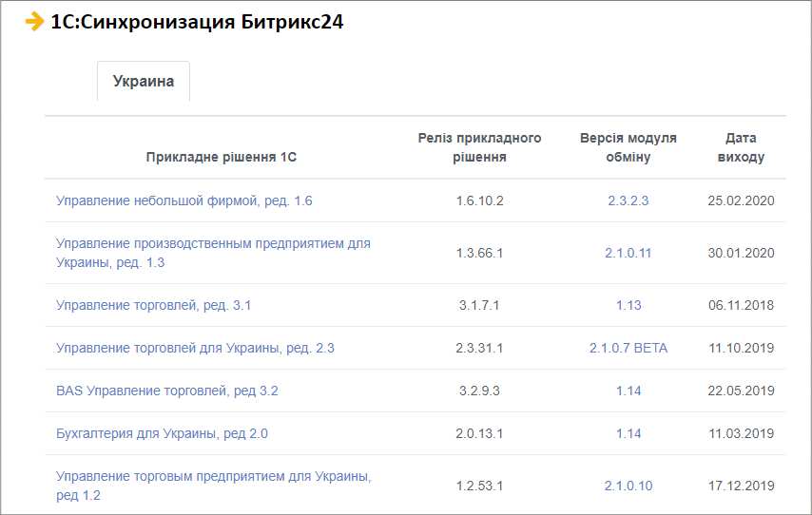The image size is (812, 515).
Task: Click module version 2.1.0.10 link
Action: pos(628,486)
